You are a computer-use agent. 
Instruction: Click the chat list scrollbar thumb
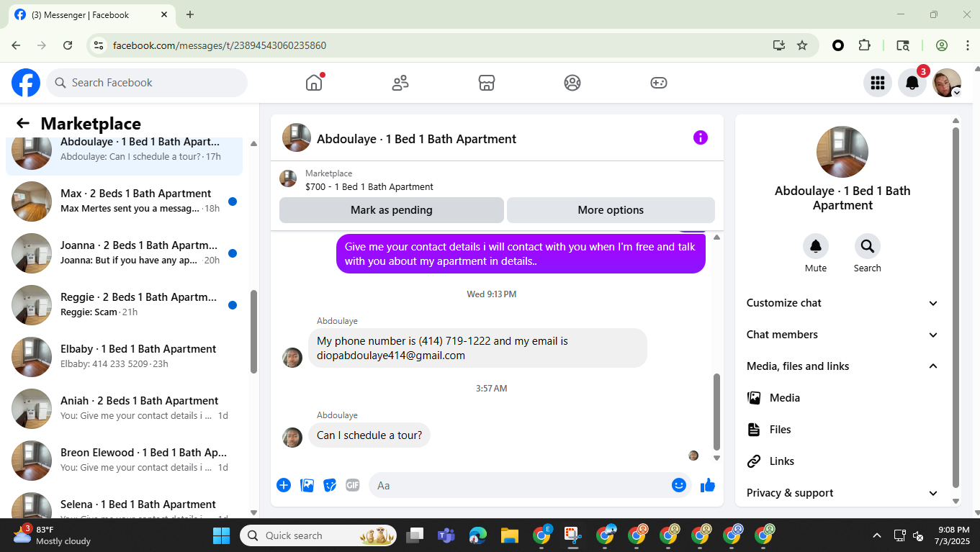[253, 332]
